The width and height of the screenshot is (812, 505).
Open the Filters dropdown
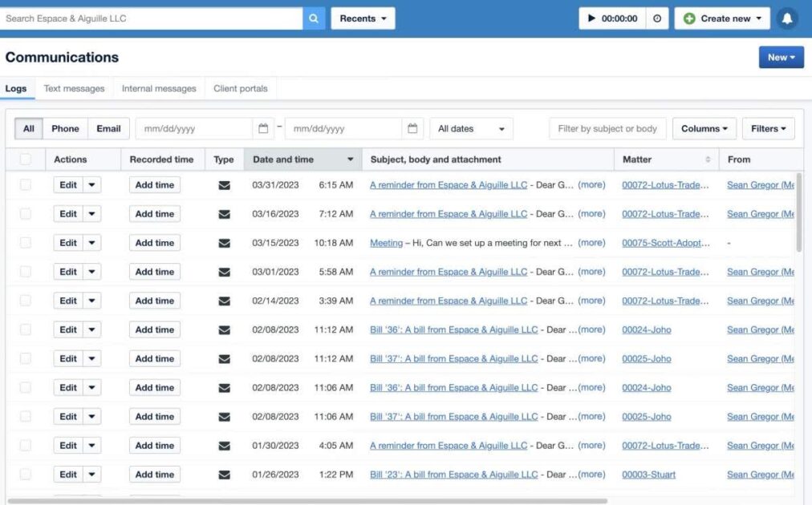click(x=767, y=128)
